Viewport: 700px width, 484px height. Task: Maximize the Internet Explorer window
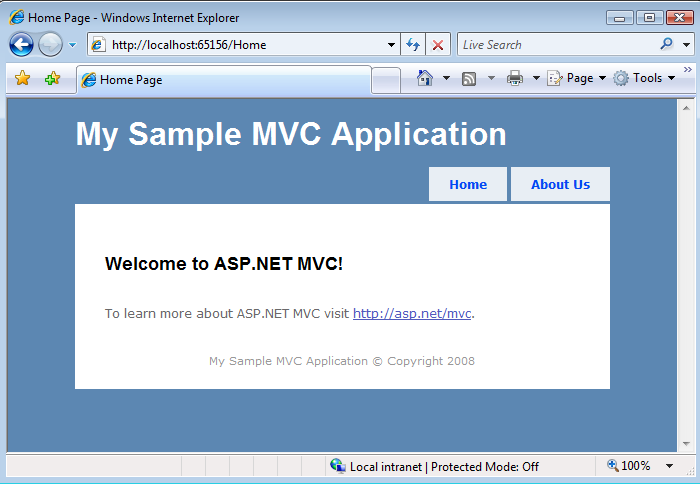[649, 18]
